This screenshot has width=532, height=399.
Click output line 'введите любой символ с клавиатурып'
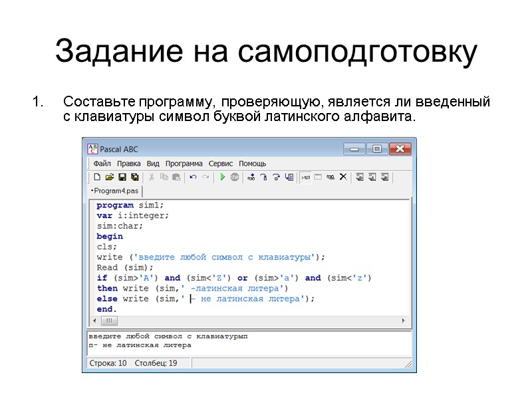168,336
